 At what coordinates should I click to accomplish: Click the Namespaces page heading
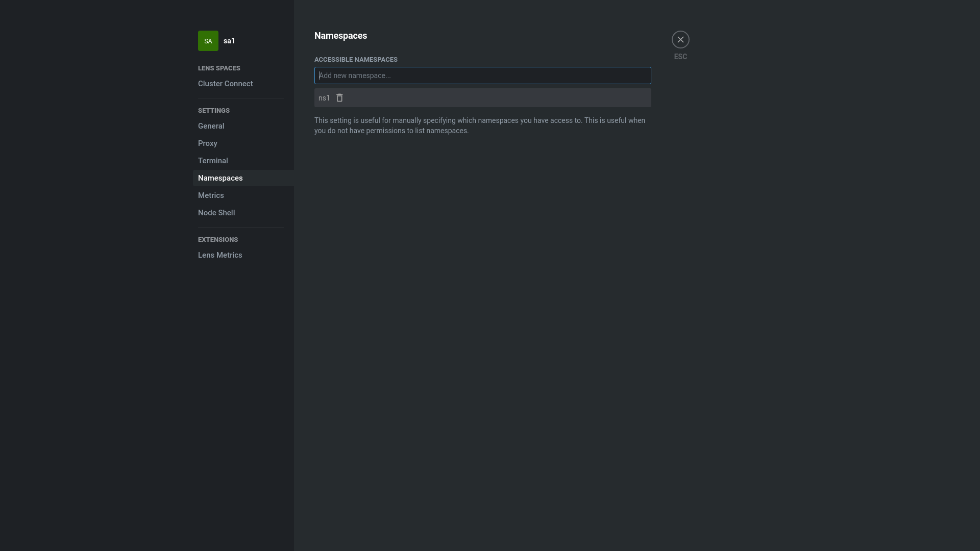point(340,36)
